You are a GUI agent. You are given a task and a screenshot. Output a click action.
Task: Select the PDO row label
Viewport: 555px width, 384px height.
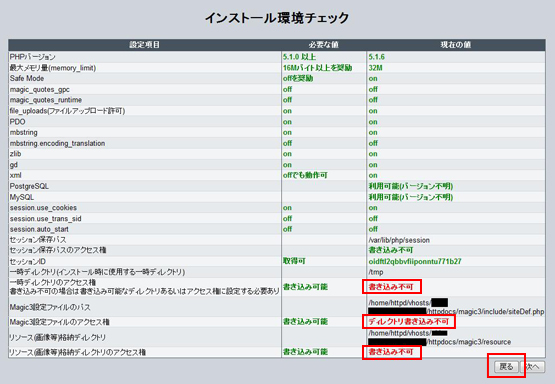(x=17, y=122)
